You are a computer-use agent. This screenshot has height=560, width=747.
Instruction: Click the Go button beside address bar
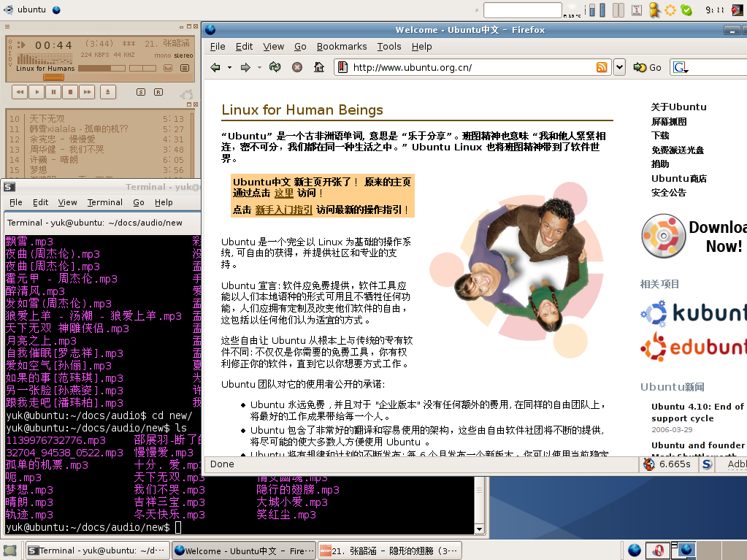pyautogui.click(x=648, y=68)
